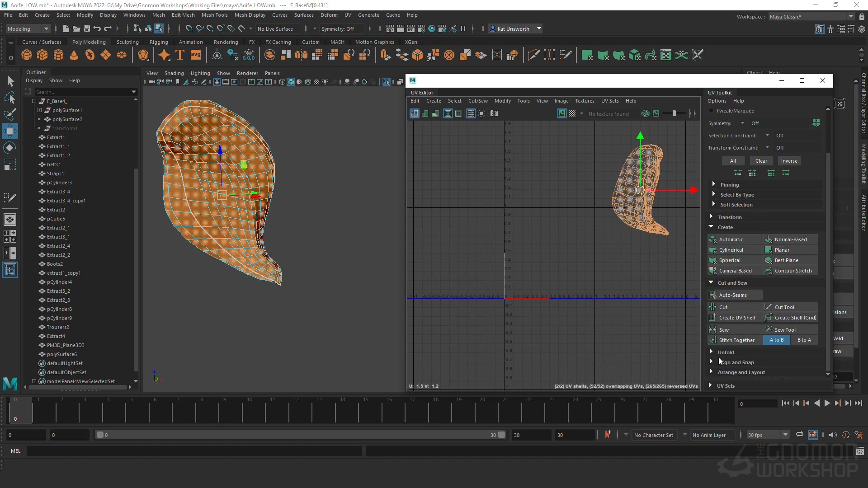Select the Cut Tool in UV Toolkit

point(784,307)
